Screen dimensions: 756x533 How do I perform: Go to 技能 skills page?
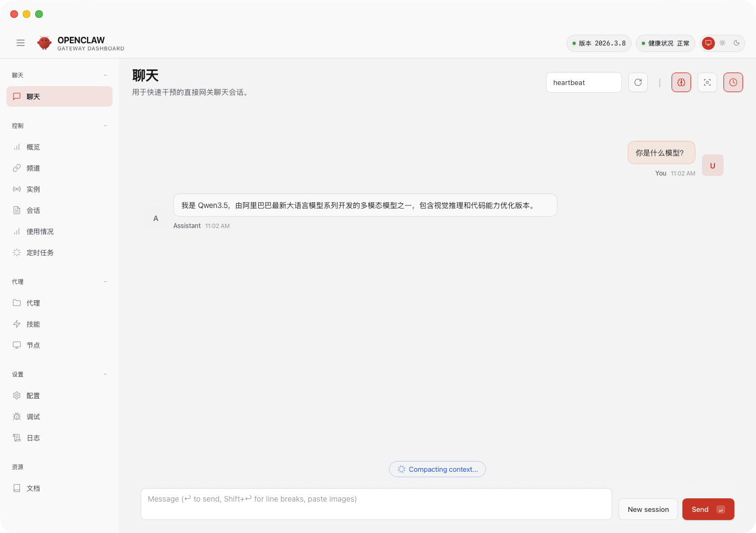pyautogui.click(x=33, y=324)
